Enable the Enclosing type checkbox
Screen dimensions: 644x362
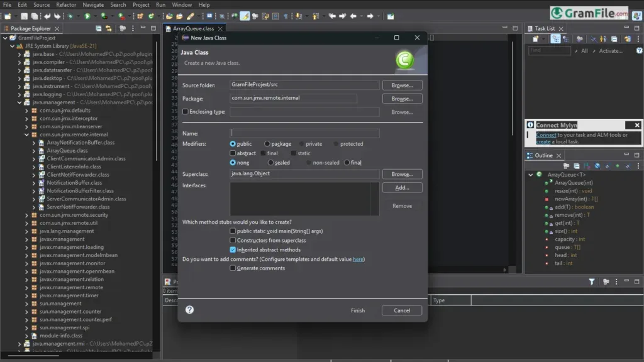(186, 112)
